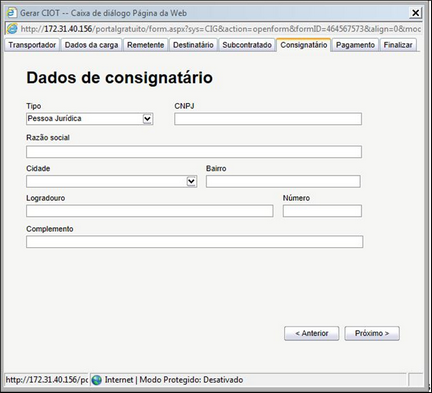The image size is (432, 393).
Task: Click the status bar URL 'http://172.31.40.156/pc'
Action: tap(47, 380)
